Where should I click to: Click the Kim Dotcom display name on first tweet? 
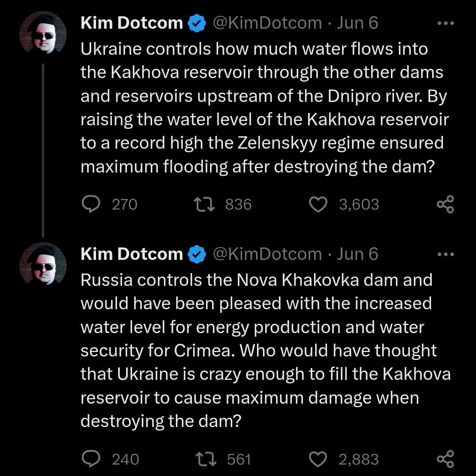(131, 23)
